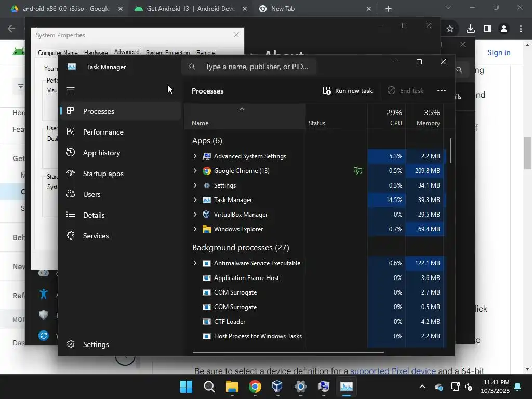The height and width of the screenshot is (399, 532).
Task: Click the efficiency mode leaf icon for Chrome
Action: coord(357,170)
